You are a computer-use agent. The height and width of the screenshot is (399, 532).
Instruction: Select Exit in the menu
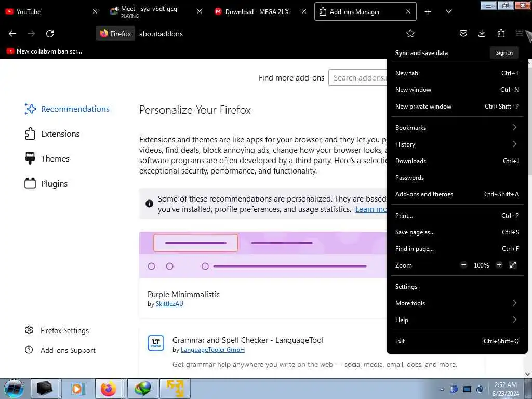[x=457, y=341]
